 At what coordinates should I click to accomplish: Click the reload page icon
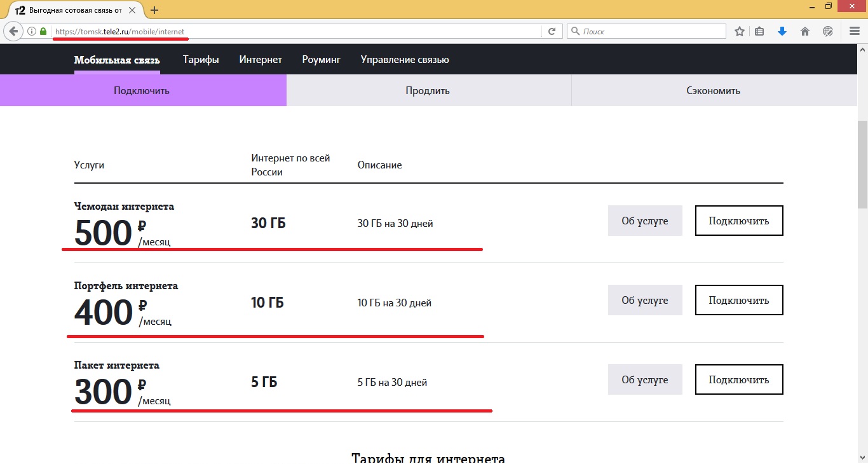pos(552,31)
